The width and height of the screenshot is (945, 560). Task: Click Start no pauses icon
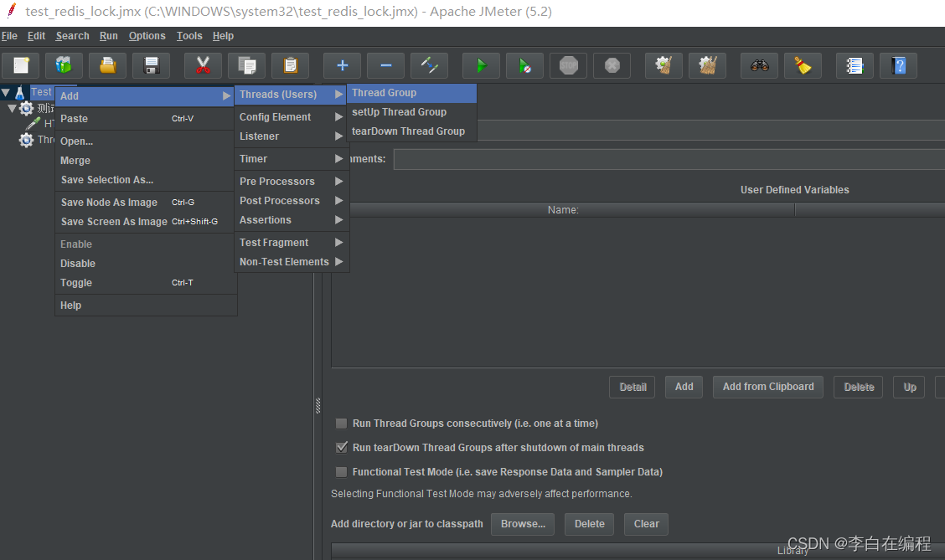point(525,65)
